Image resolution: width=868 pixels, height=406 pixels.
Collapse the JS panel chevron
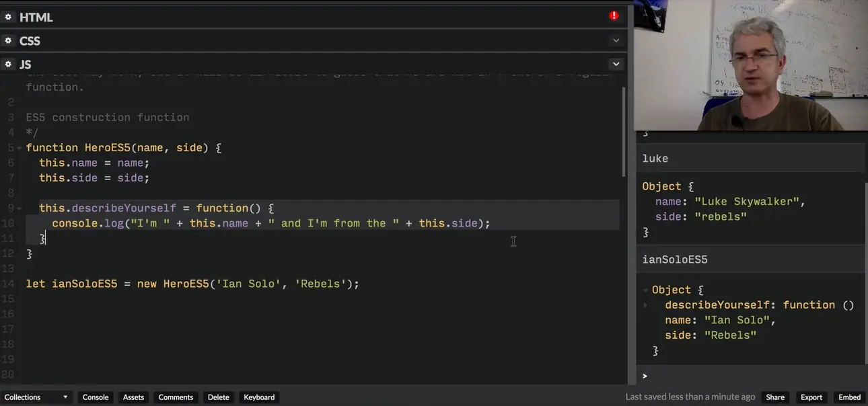(x=616, y=64)
